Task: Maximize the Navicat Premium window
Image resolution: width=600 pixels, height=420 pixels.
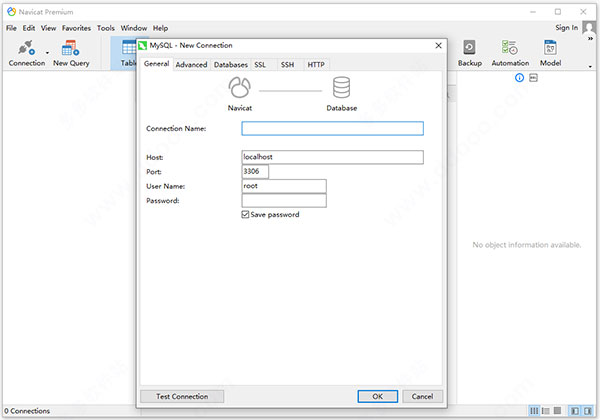Action: 558,12
